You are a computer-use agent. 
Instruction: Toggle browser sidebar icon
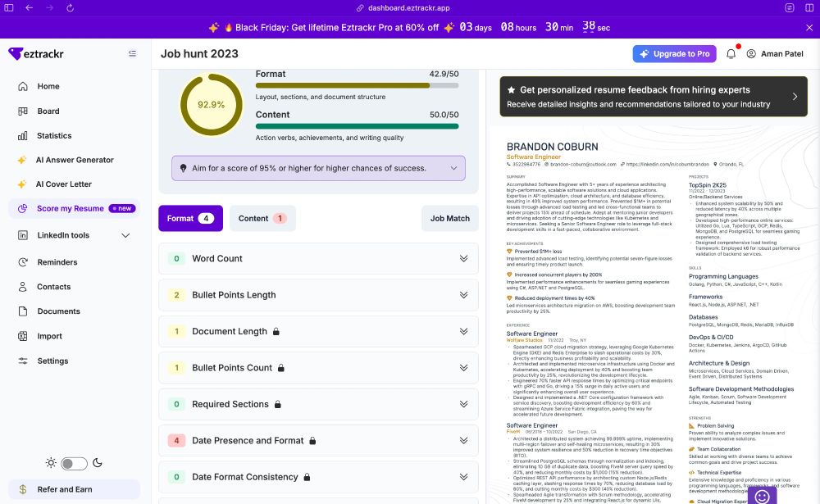click(x=9, y=8)
